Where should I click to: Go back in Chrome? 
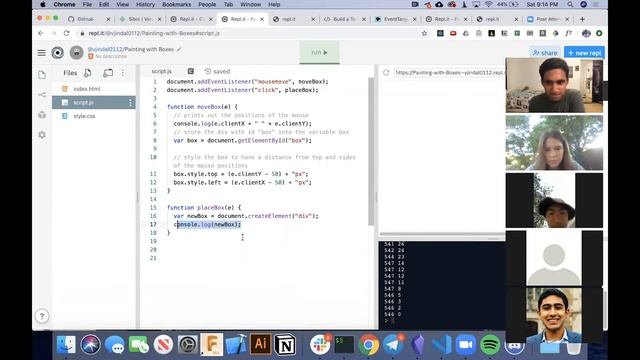point(41,33)
